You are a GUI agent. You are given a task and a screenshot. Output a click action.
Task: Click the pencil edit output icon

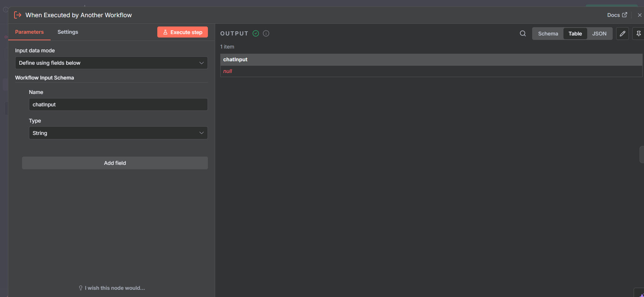622,33
